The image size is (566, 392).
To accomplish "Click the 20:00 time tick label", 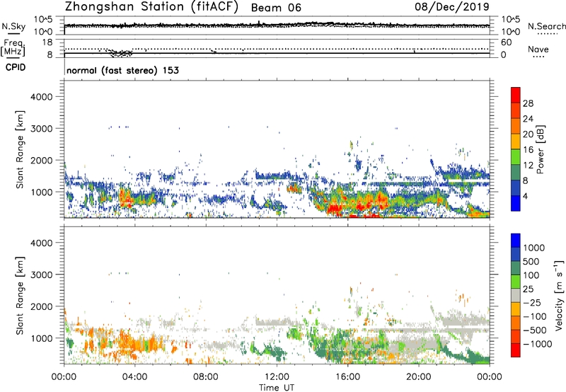I will click(x=418, y=377).
